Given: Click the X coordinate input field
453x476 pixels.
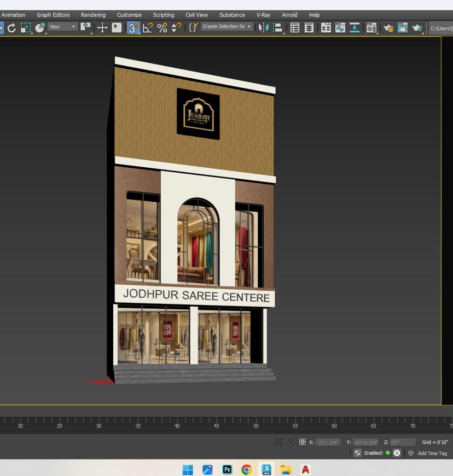Looking at the screenshot, I should (328, 442).
